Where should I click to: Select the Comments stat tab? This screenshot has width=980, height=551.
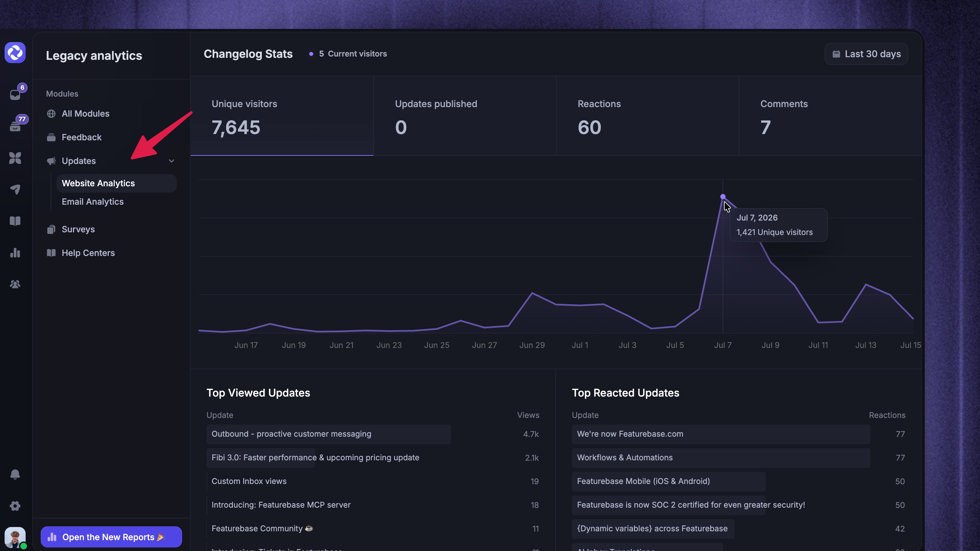830,116
